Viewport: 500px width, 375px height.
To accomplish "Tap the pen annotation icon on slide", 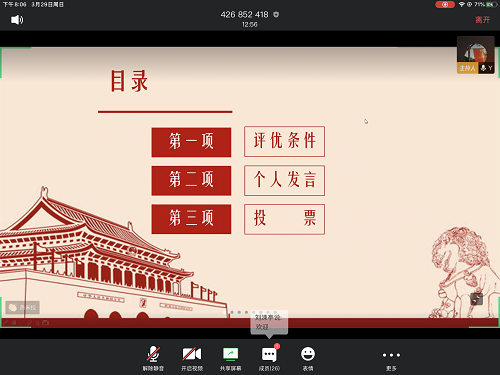I will tap(6, 322).
